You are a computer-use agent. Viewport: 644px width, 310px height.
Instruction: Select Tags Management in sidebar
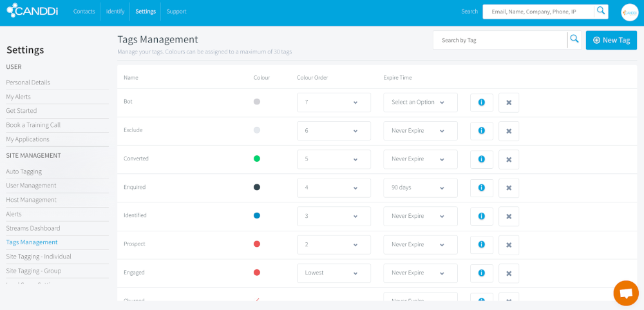[x=32, y=242]
